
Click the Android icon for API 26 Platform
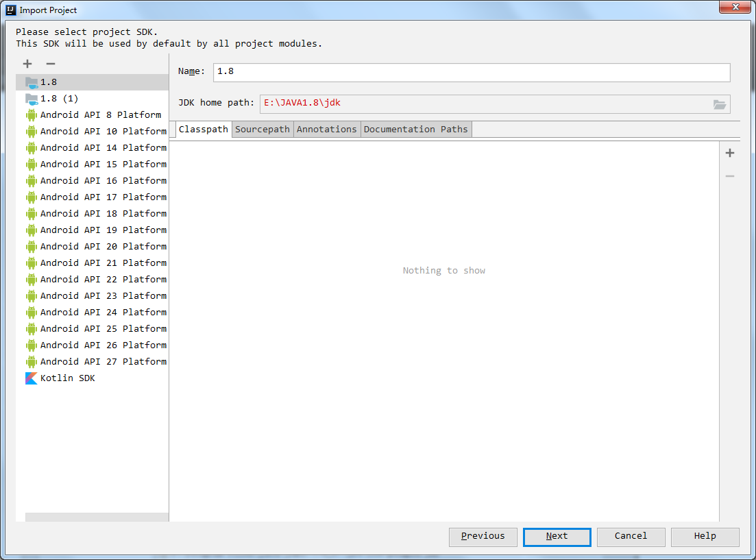pyautogui.click(x=32, y=345)
